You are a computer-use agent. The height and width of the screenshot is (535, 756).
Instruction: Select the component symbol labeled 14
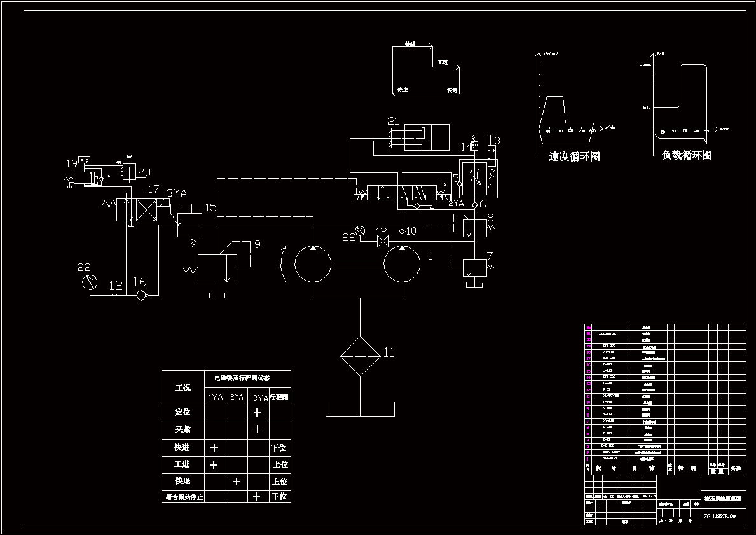tap(474, 145)
